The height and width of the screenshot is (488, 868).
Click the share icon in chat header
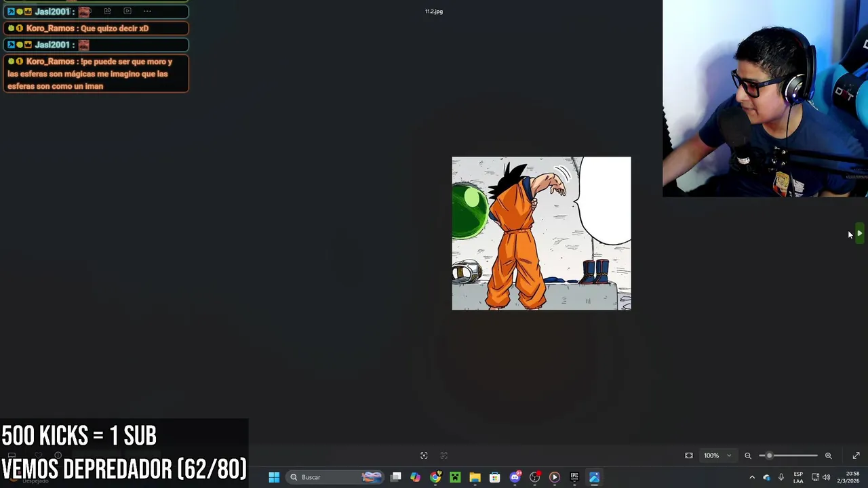tap(107, 12)
